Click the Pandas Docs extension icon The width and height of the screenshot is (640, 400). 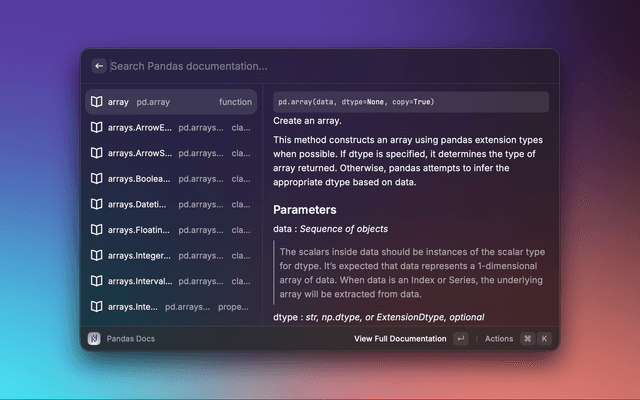pyautogui.click(x=94, y=339)
